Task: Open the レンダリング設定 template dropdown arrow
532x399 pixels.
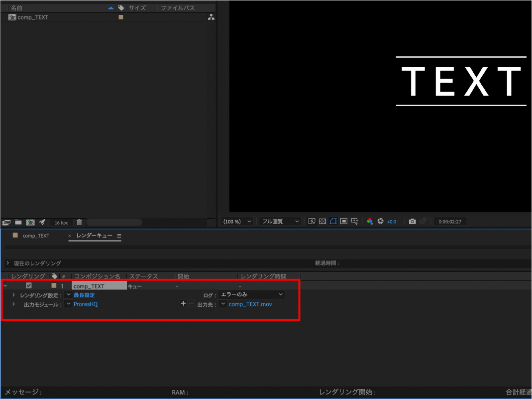Action: point(68,295)
